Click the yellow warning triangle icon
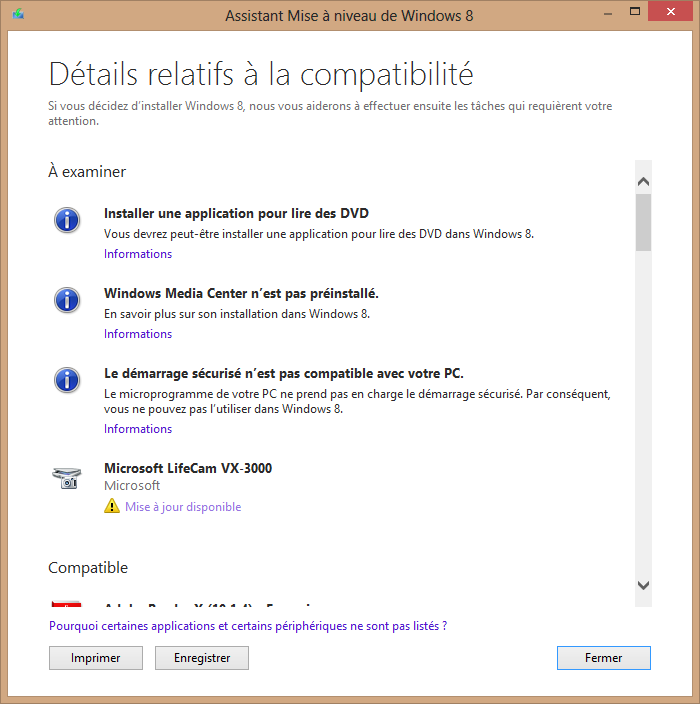The height and width of the screenshot is (704, 700). coord(112,507)
